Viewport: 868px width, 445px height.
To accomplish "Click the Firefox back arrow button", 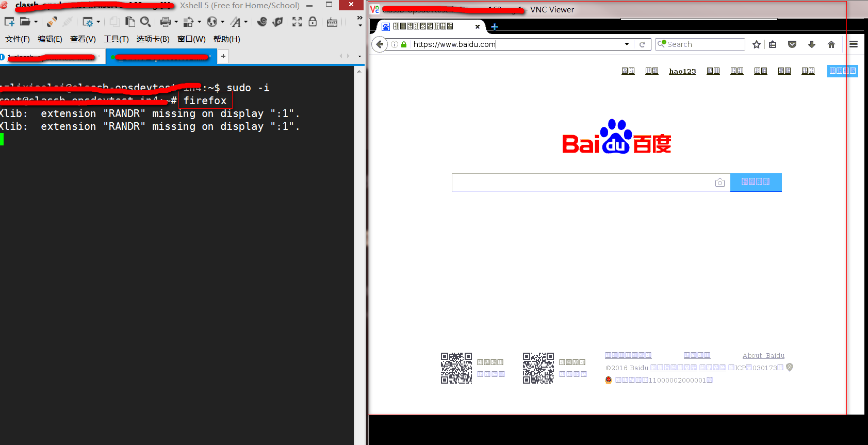I will point(380,44).
